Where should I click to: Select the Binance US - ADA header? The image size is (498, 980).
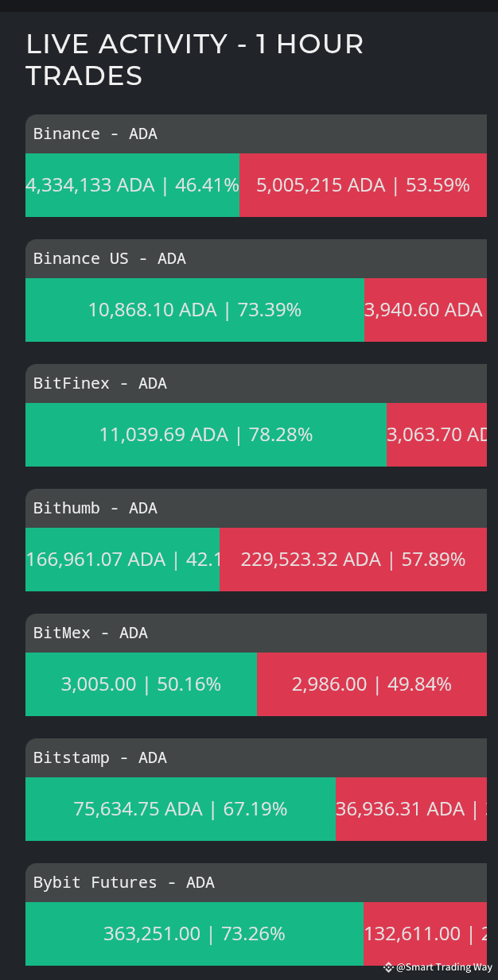[256, 258]
